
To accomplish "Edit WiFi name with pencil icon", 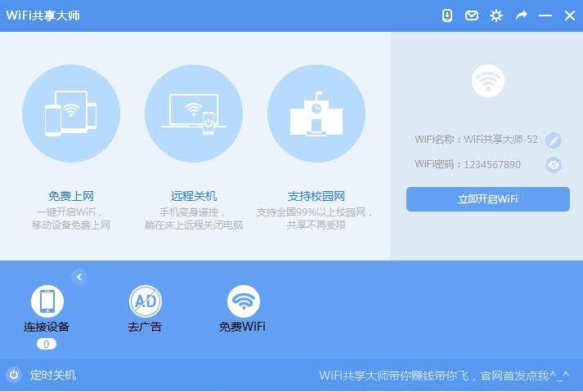I will point(554,140).
